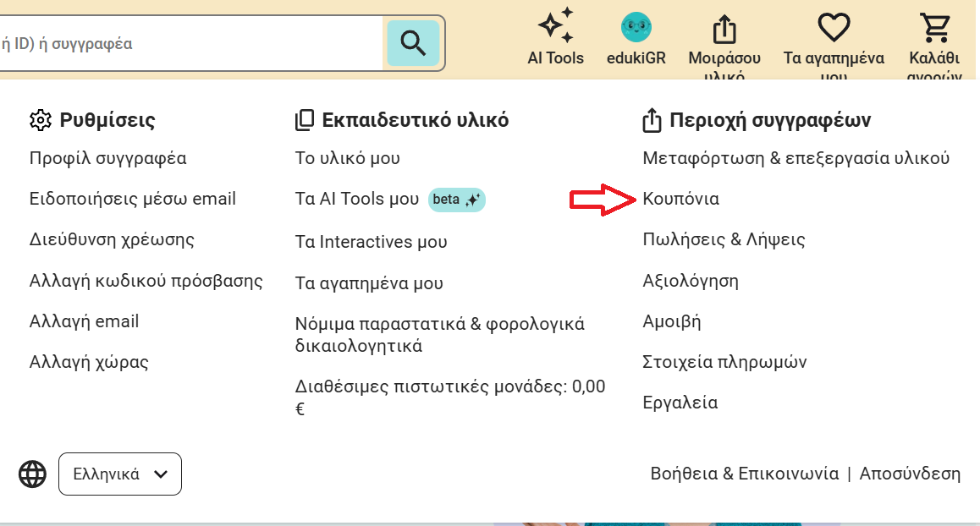
Task: Open Στοιχεία πληρωμών
Action: [x=724, y=362]
